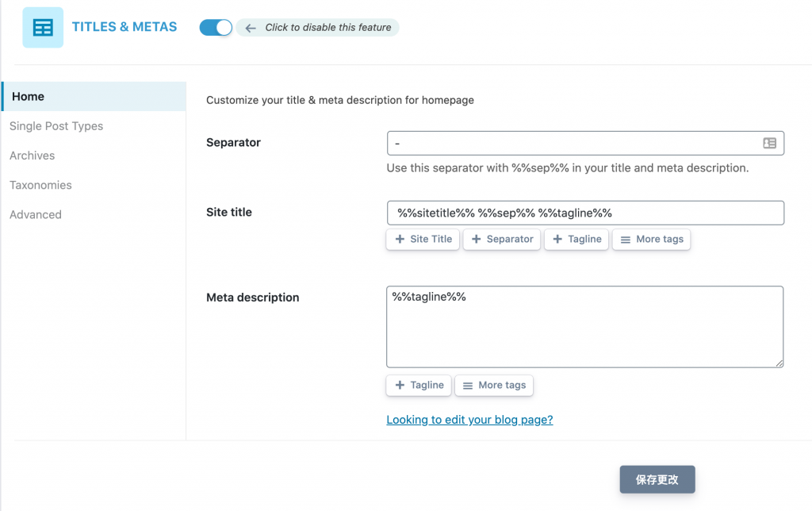812x511 pixels.
Task: Click the Meta description textarea resize handle
Action: pyautogui.click(x=779, y=363)
